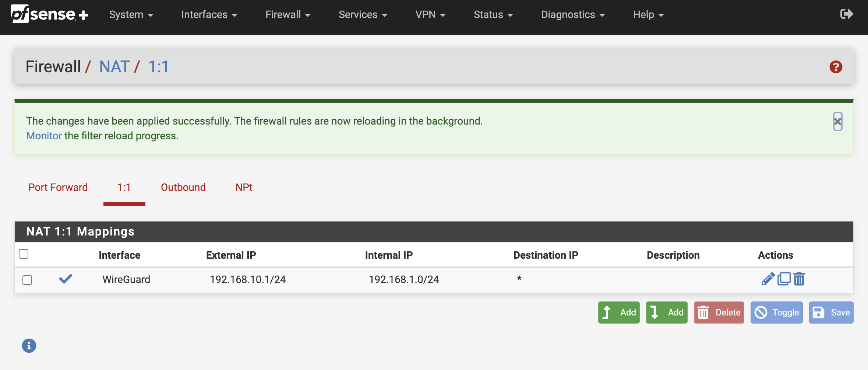Switch to the Port Forward tab
Viewport: 868px width, 370px height.
point(58,187)
